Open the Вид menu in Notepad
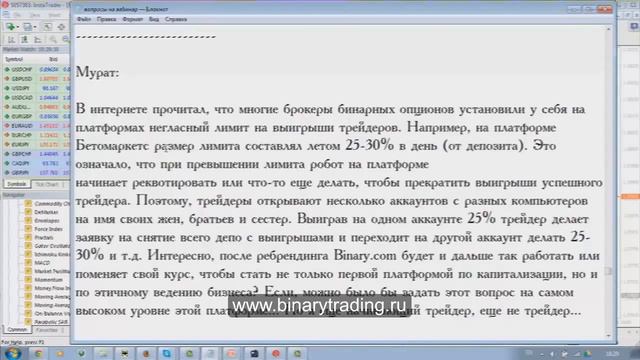This screenshot has width=640, height=360. (153, 19)
